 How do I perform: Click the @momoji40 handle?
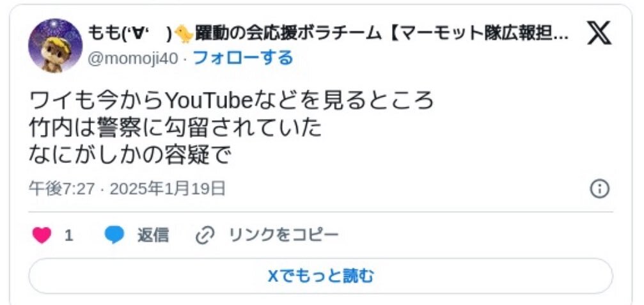(x=134, y=59)
